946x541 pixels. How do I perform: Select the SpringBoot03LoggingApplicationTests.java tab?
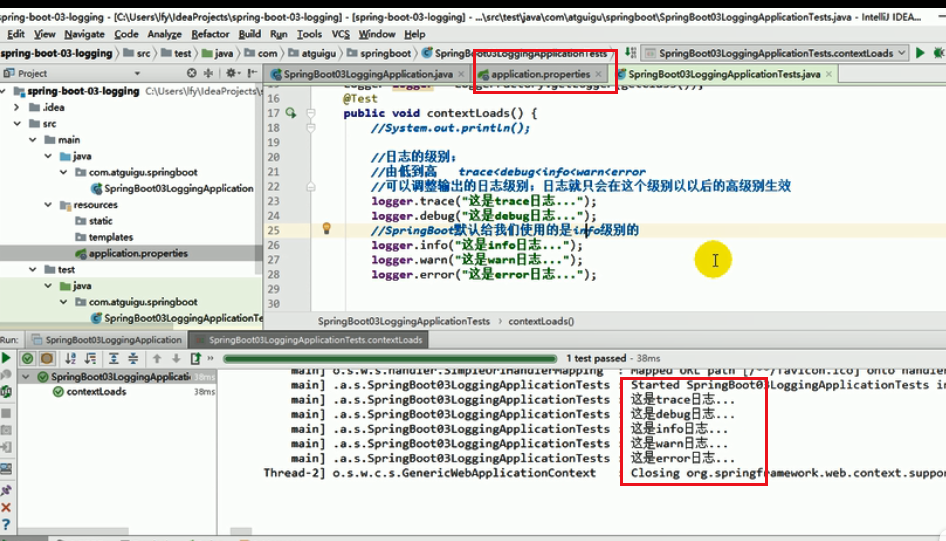[724, 74]
